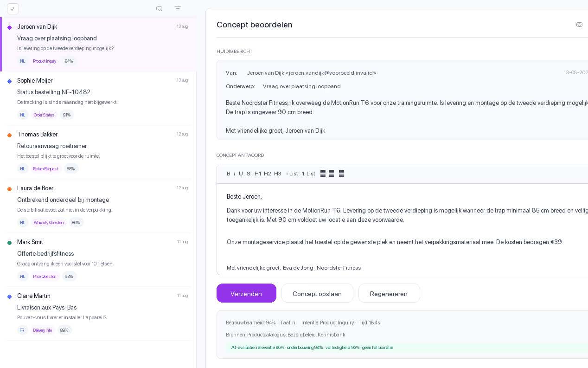Image resolution: width=588 pixels, height=368 pixels.
Task: Set heading level H2
Action: (268, 174)
